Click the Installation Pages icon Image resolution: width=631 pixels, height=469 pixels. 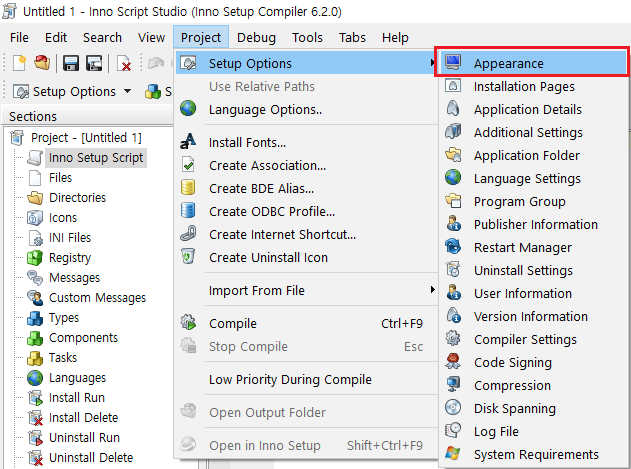pos(453,86)
